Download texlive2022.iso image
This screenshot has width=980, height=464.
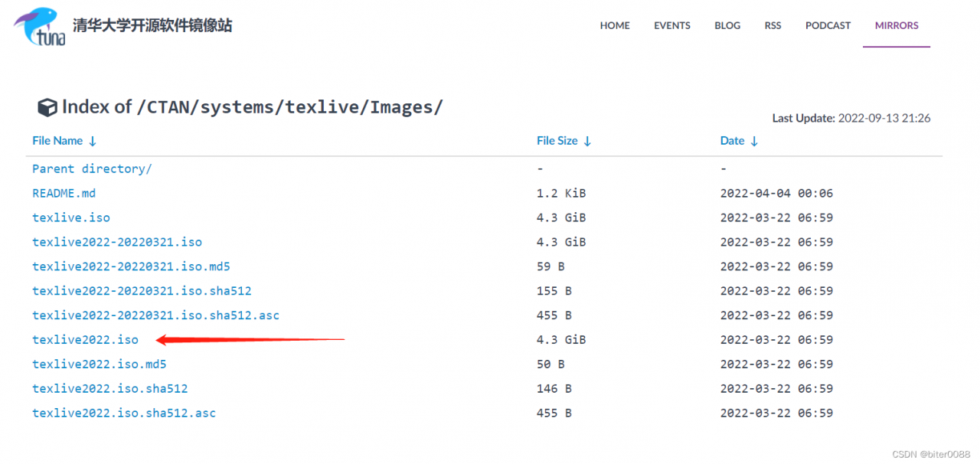[85, 340]
